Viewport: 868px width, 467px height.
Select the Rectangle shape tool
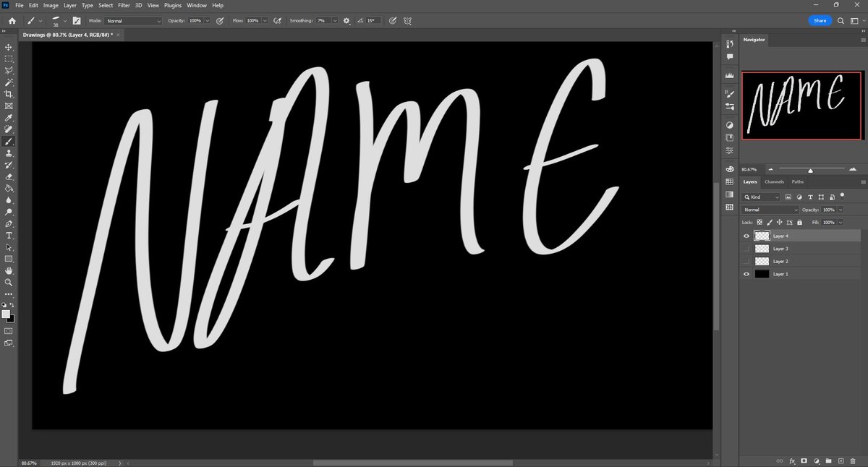(x=9, y=259)
